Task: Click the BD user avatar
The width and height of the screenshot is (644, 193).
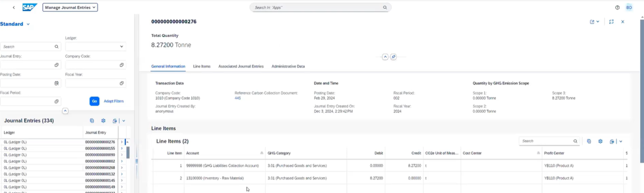Action: [629, 7]
